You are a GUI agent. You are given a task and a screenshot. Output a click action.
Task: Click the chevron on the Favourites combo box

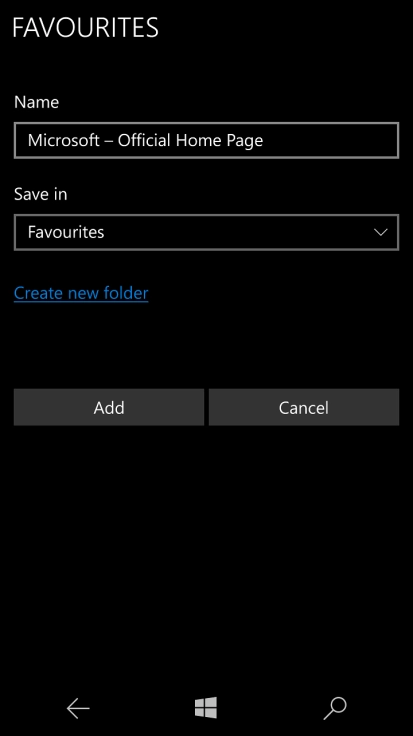pyautogui.click(x=381, y=232)
